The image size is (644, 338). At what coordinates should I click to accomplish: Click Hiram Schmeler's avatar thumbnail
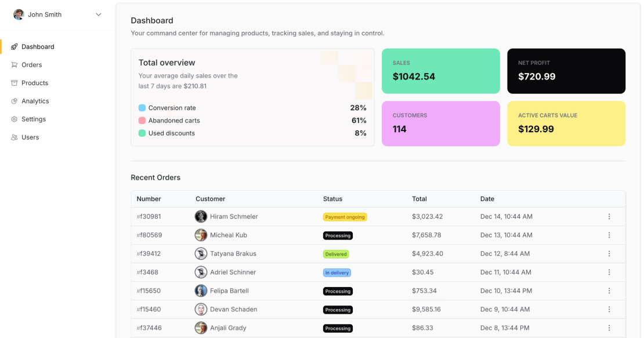[x=201, y=217]
